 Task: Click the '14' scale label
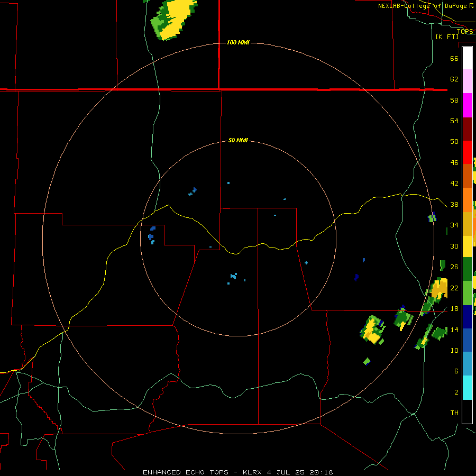[454, 329]
